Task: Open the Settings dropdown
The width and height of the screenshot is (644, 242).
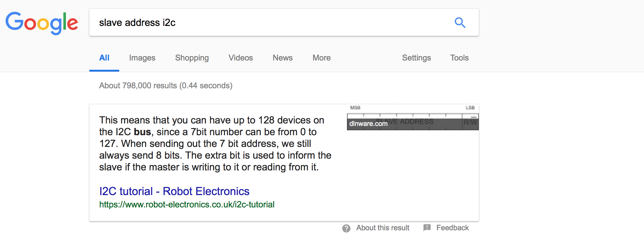Action: point(416,58)
